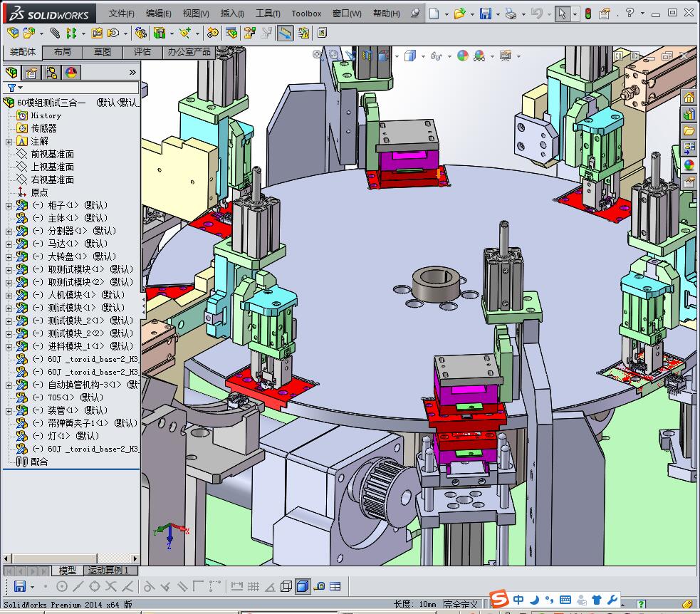Switch to the 草图 tab

(103, 52)
